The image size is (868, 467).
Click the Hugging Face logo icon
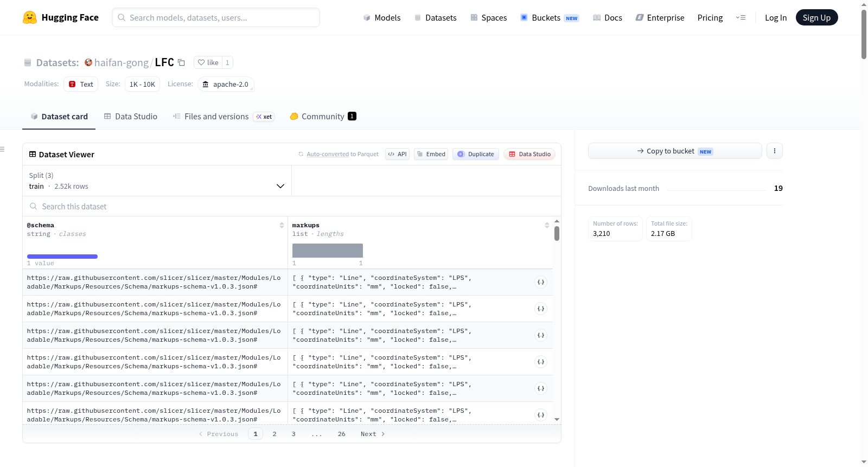[30, 17]
